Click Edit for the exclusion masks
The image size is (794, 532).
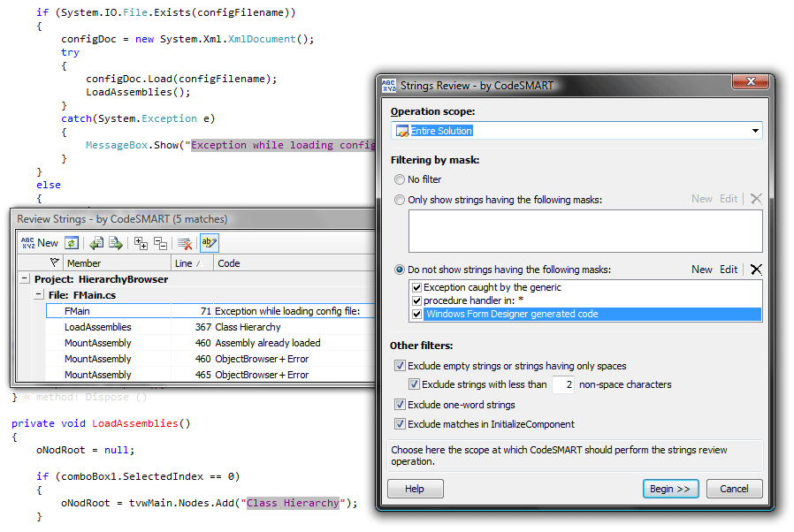pos(729,270)
